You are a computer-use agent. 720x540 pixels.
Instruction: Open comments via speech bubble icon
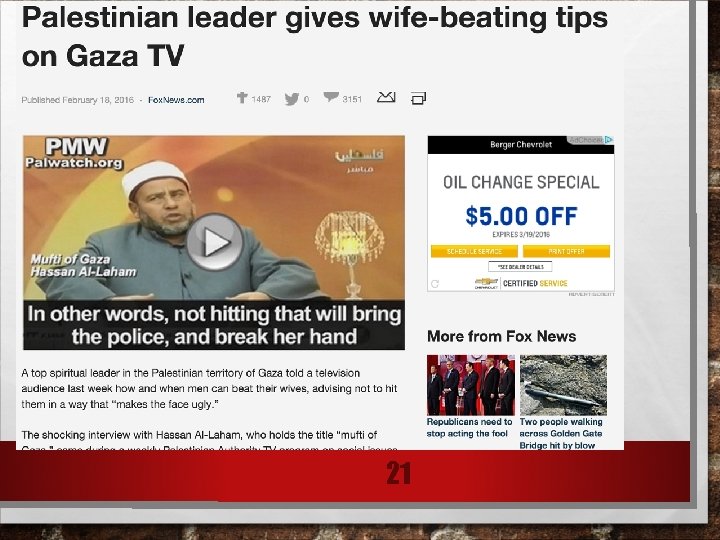pyautogui.click(x=331, y=97)
